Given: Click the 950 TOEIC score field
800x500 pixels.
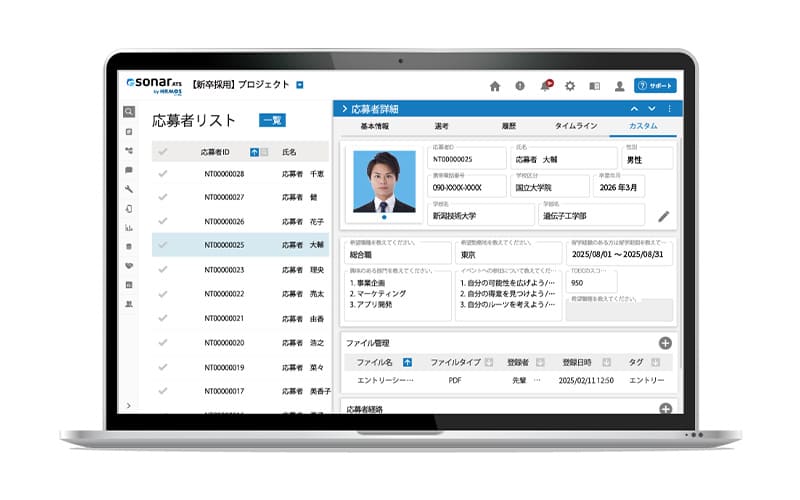Looking at the screenshot, I should tap(592, 281).
